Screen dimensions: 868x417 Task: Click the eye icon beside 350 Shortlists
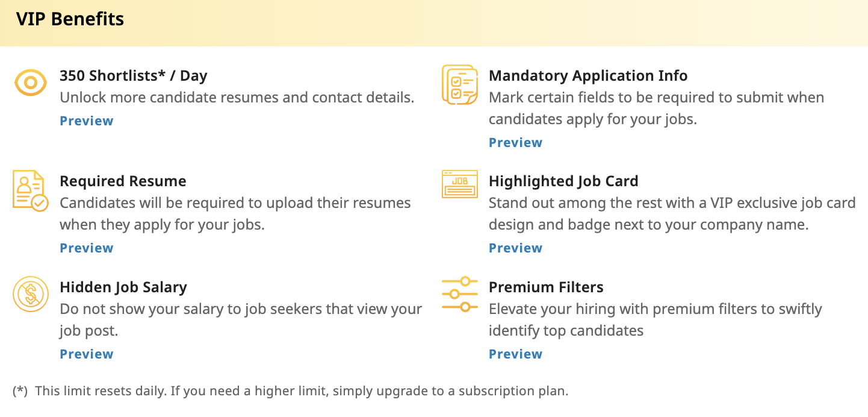tap(30, 83)
